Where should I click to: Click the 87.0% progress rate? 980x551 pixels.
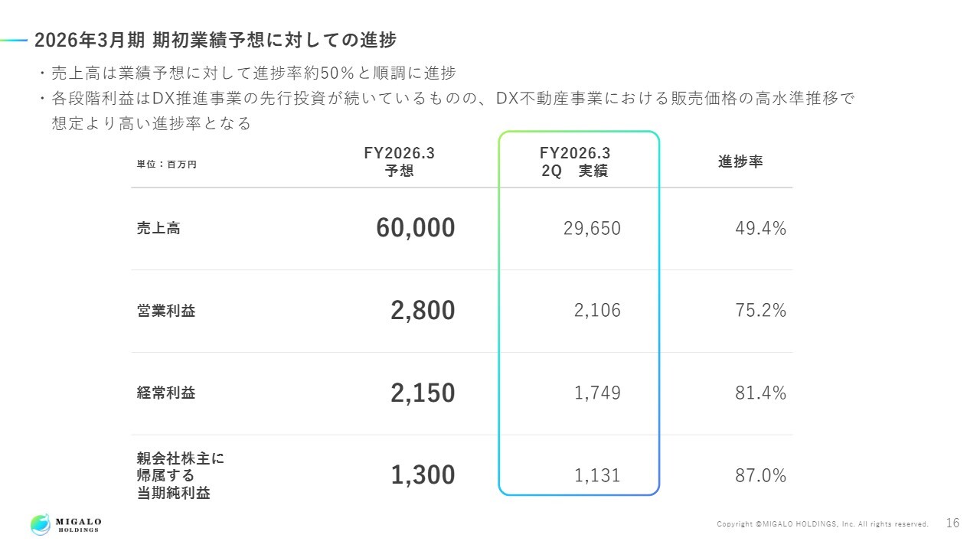click(760, 475)
